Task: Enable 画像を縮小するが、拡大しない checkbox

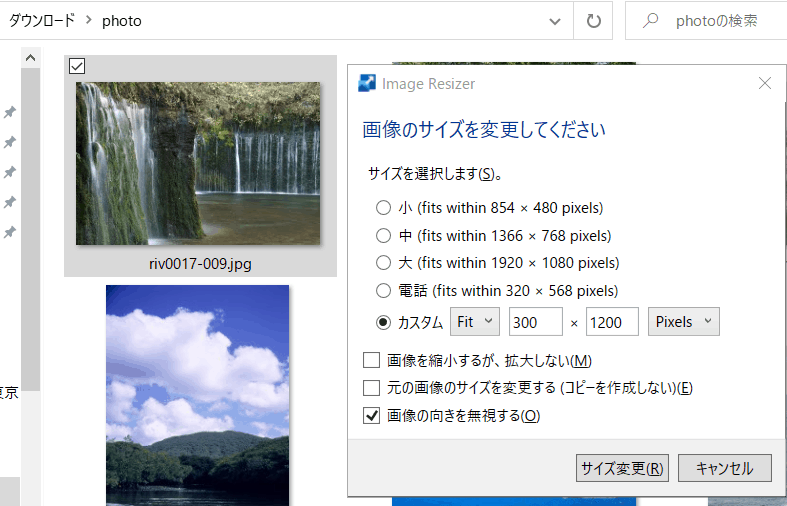Action: tap(372, 360)
